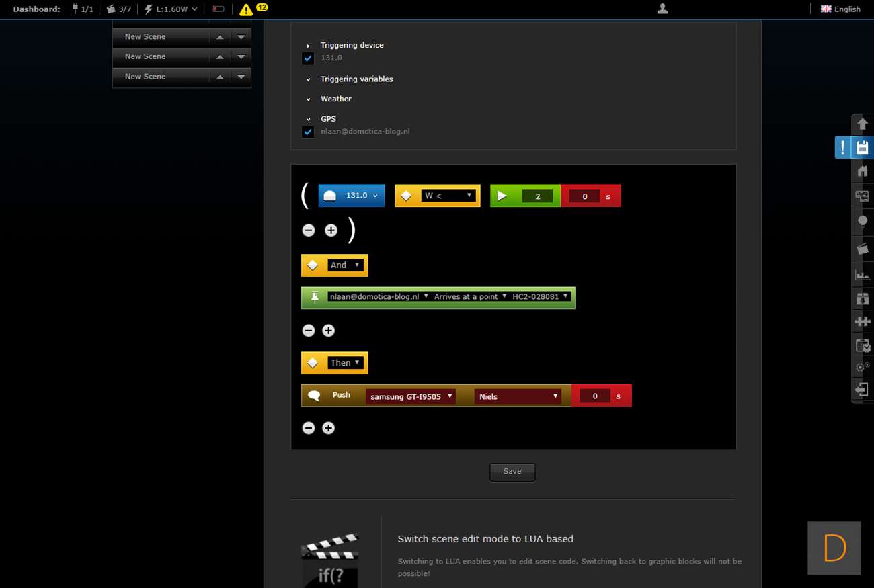Click the low battery status icon
Screen dimensions: 874x588
pos(218,9)
